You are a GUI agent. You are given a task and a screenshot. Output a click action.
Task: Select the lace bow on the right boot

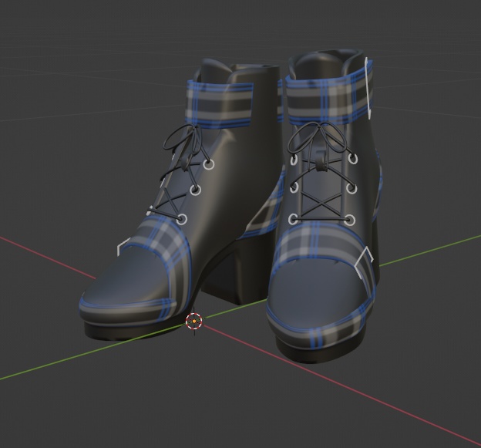tap(319, 140)
